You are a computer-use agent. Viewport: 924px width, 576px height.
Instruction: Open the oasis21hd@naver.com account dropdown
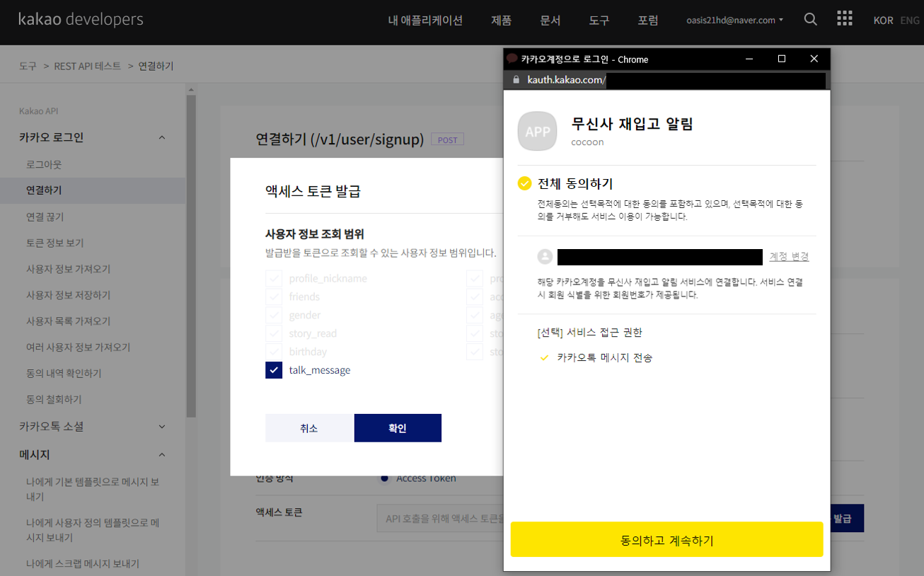pyautogui.click(x=735, y=20)
